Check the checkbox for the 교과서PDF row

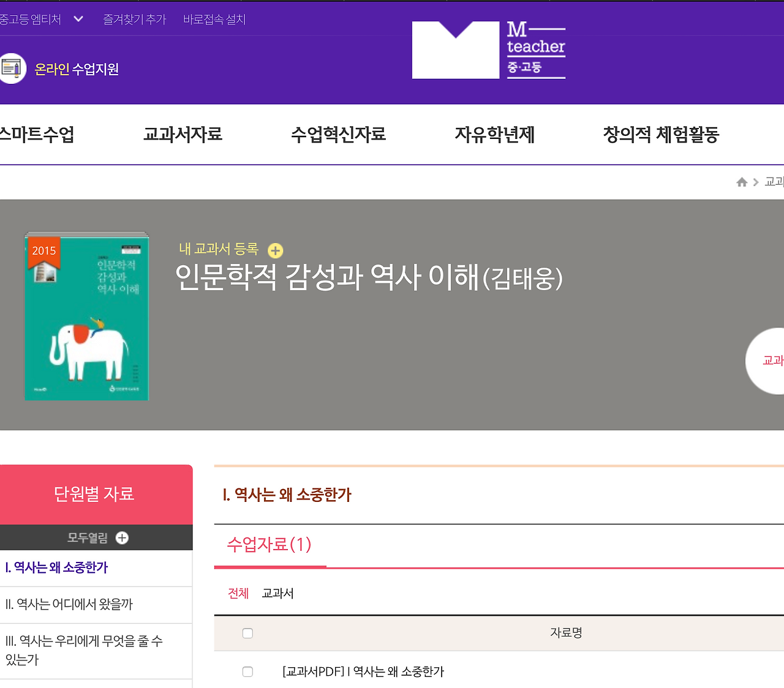point(247,671)
